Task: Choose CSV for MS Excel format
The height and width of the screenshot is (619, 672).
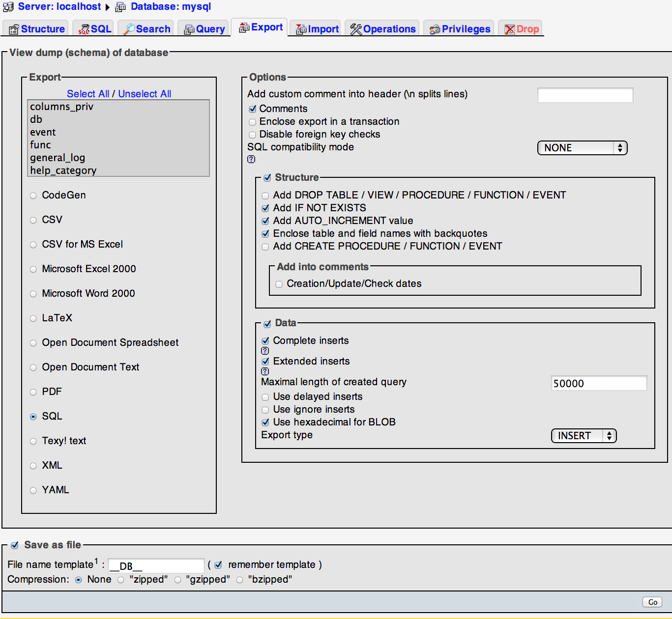Action: (x=33, y=245)
